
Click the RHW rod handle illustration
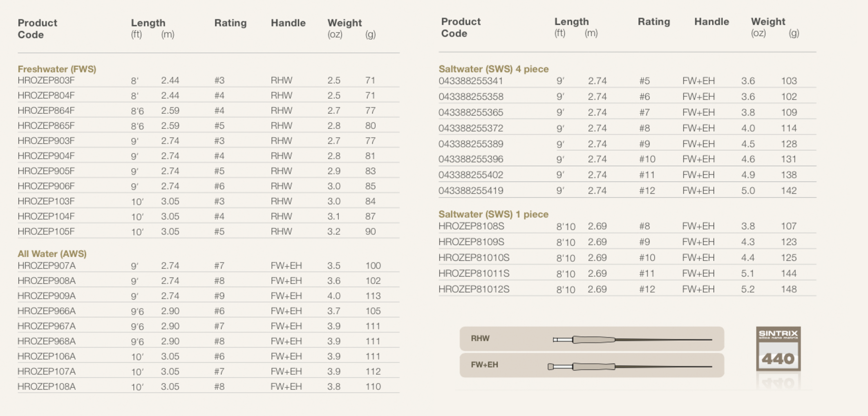(632, 339)
